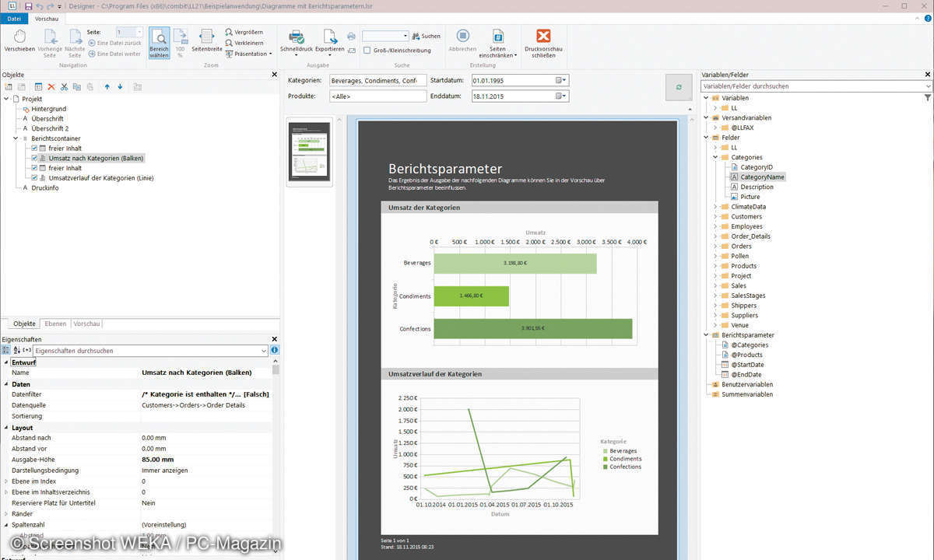Click green refresh preview button
934x560 pixels.
coord(679,88)
